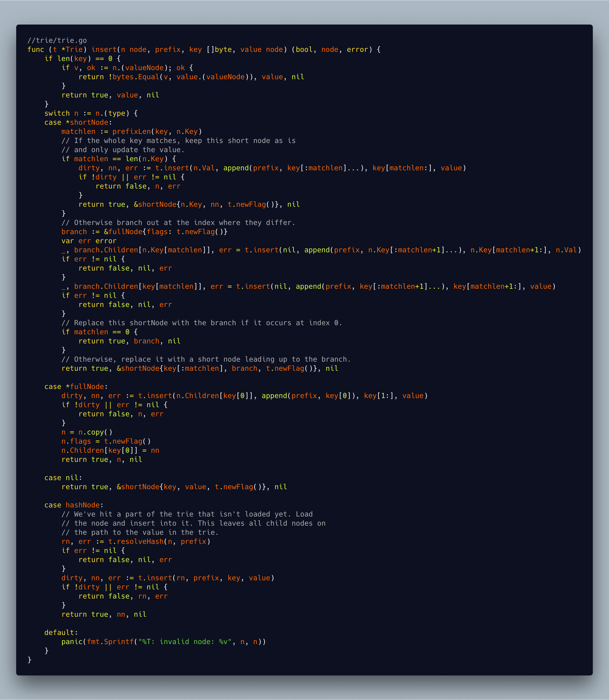Click comment 'the path to the value in the trie.'
Viewport: 609px width, 700px height.
click(140, 533)
